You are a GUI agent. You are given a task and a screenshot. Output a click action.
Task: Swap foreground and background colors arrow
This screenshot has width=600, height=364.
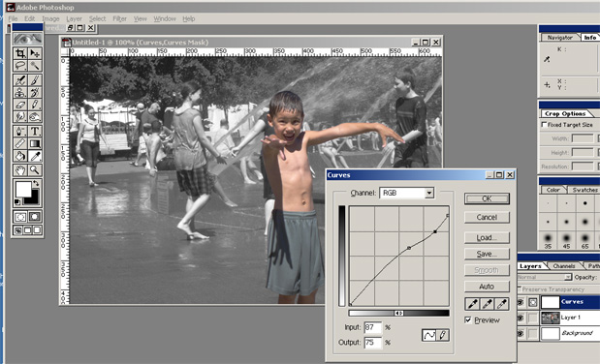click(x=36, y=184)
